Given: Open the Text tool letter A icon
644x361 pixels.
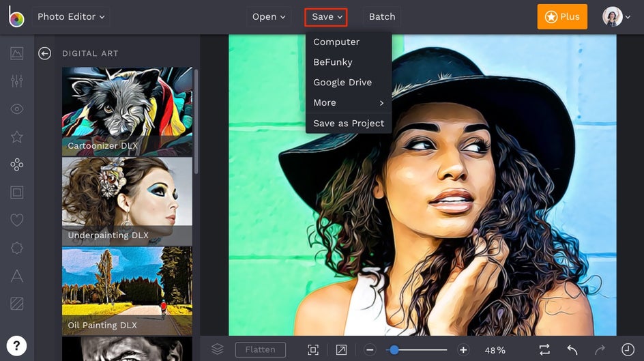Looking at the screenshot, I should 17,276.
